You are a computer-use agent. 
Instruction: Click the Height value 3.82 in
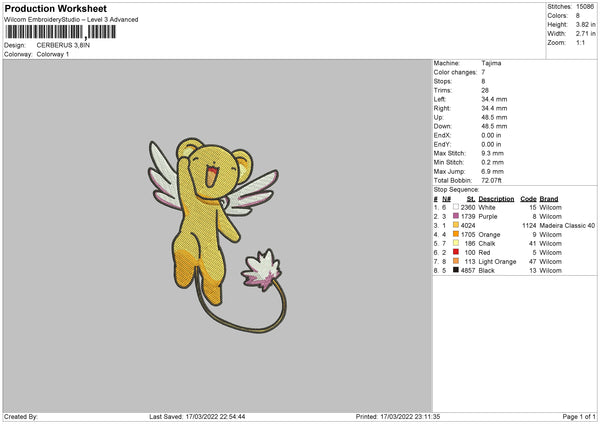[x=585, y=24]
